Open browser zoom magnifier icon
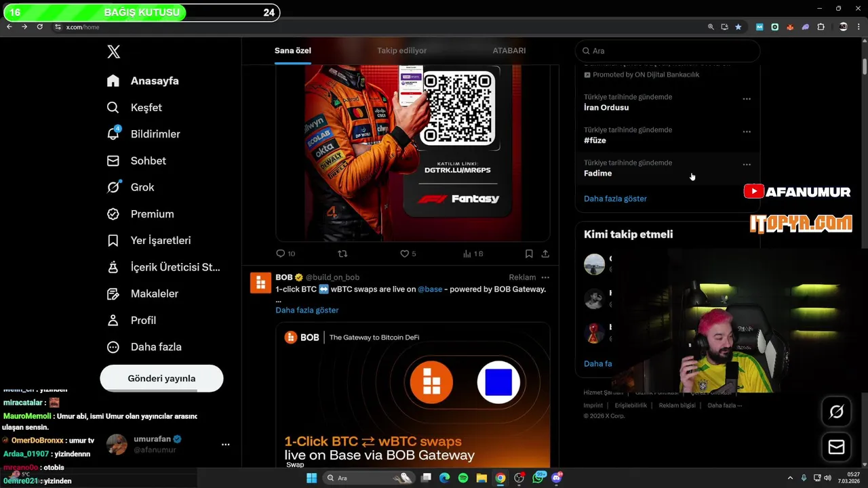The image size is (868, 488). (711, 27)
